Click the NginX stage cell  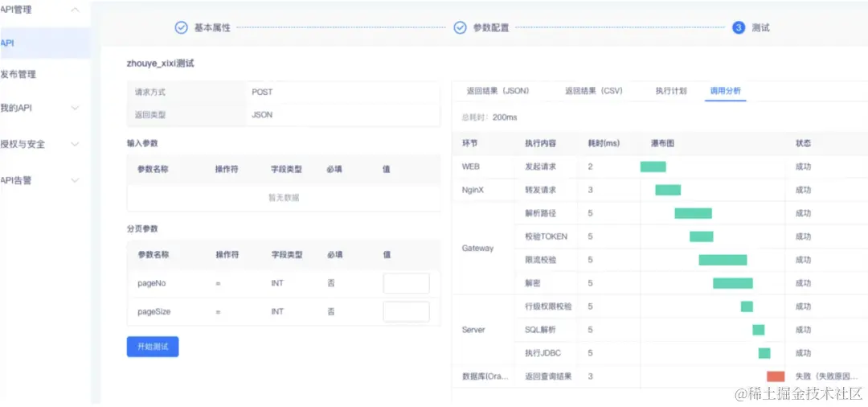[x=473, y=190]
